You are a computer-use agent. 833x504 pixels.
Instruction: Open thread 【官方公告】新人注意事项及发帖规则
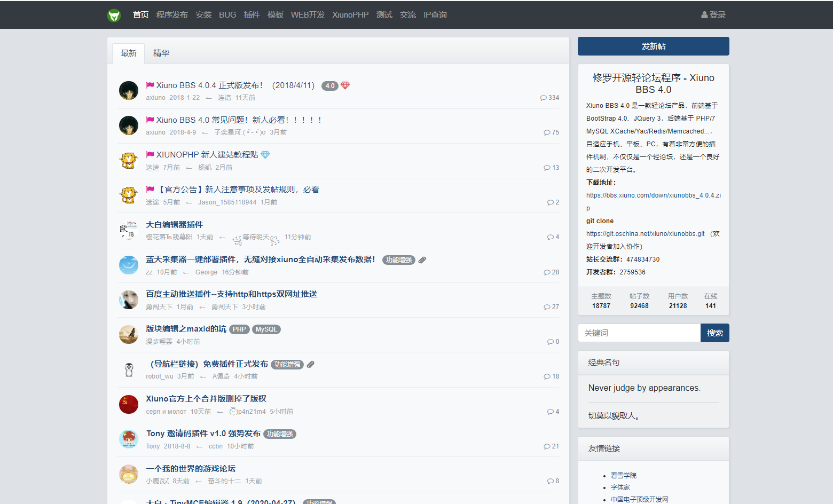(238, 190)
